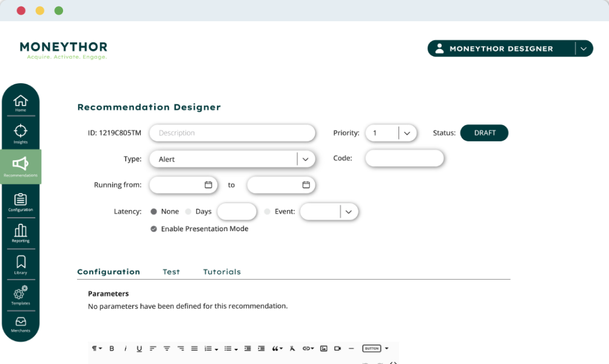The width and height of the screenshot is (609, 364).
Task: Open the Merchants inbox icon
Action: 21,325
